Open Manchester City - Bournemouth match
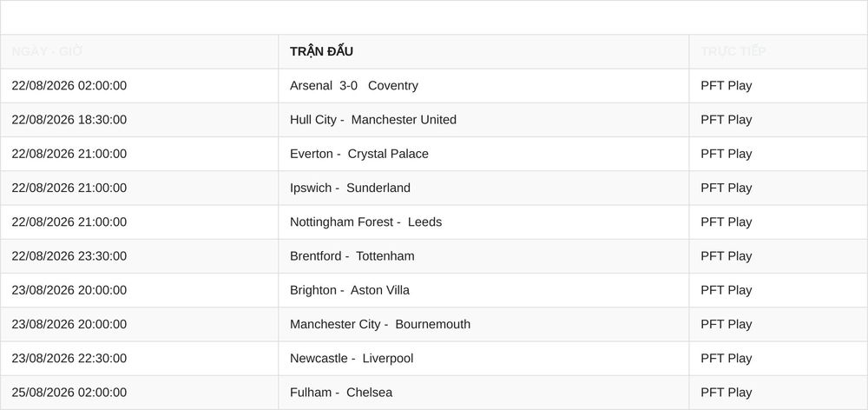This screenshot has width=868, height=410. [380, 324]
